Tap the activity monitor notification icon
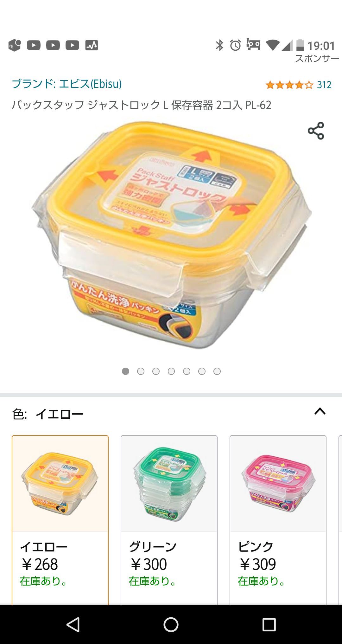342x644 pixels. pos(92,45)
